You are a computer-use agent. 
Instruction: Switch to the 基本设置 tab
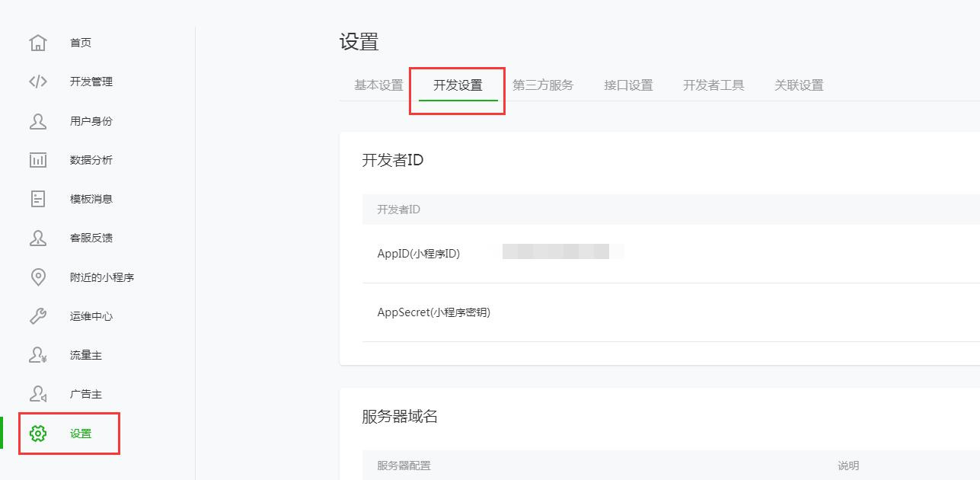(378, 85)
